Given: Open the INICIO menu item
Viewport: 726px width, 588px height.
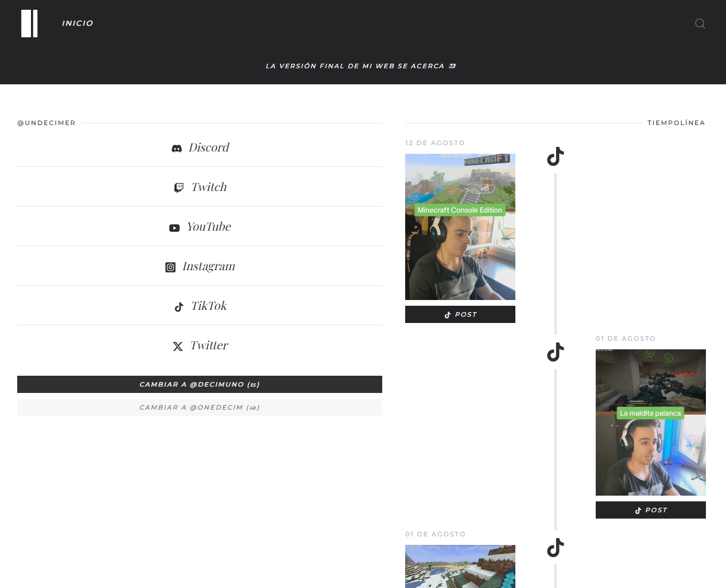Looking at the screenshot, I should coord(77,24).
